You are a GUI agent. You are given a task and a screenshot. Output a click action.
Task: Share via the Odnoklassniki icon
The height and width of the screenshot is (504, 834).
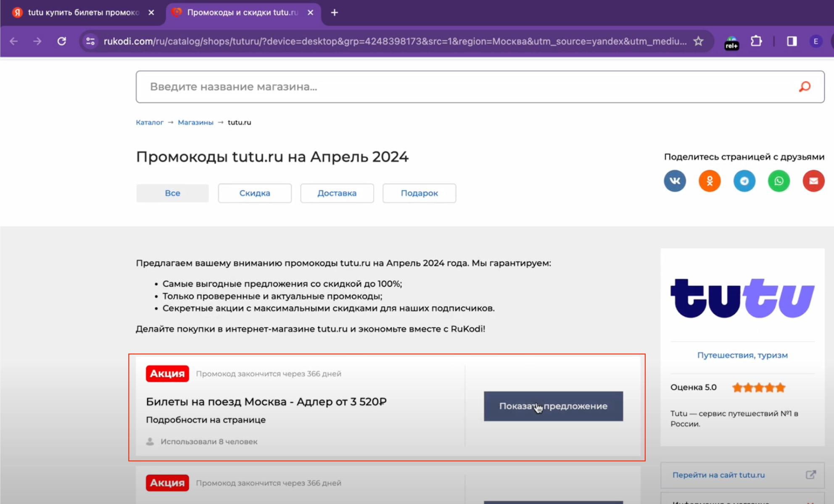709,181
